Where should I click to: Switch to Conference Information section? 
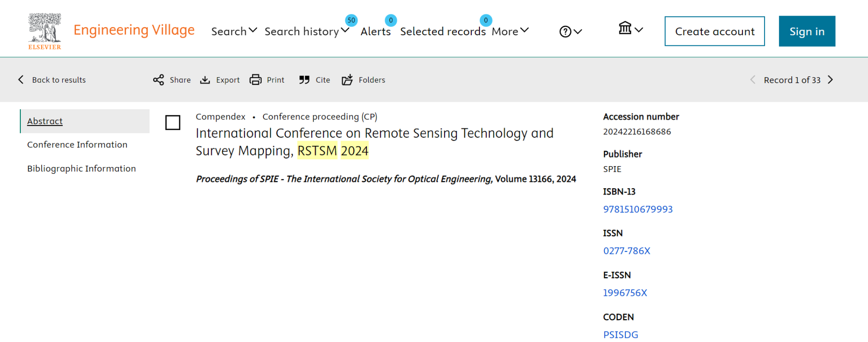pos(77,145)
